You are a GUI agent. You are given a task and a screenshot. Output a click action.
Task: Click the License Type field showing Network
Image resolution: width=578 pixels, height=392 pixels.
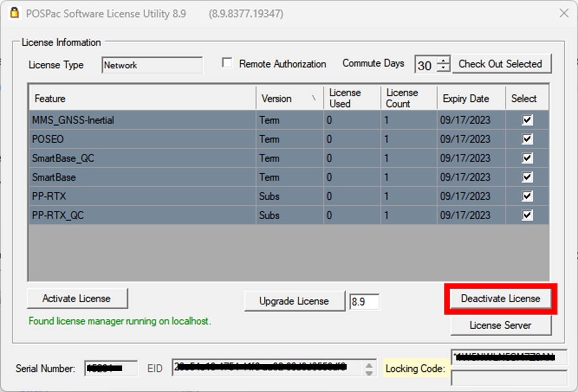[x=152, y=65]
